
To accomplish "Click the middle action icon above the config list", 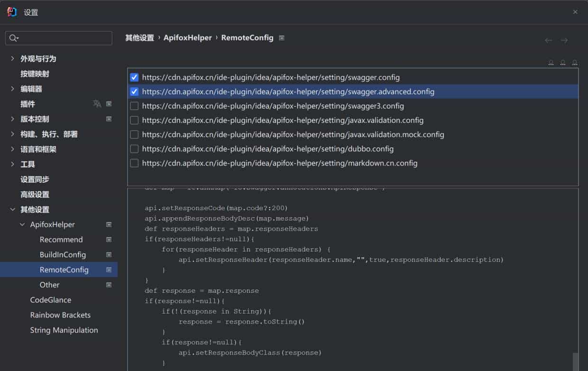I will point(563,63).
